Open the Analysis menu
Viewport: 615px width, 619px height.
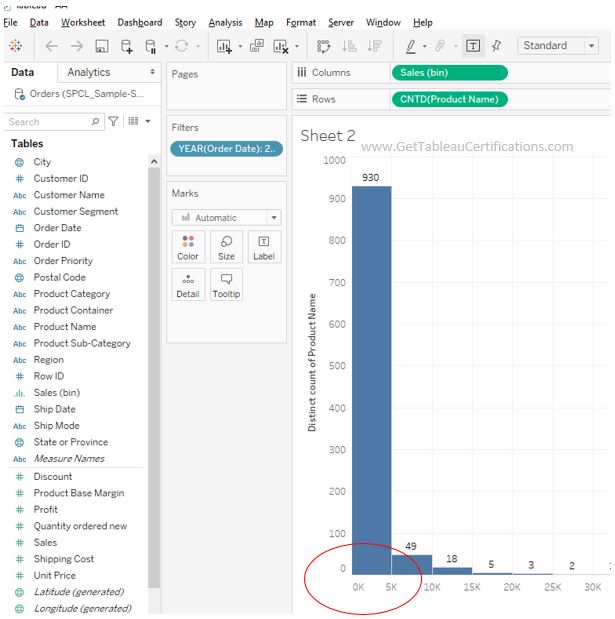click(x=225, y=23)
